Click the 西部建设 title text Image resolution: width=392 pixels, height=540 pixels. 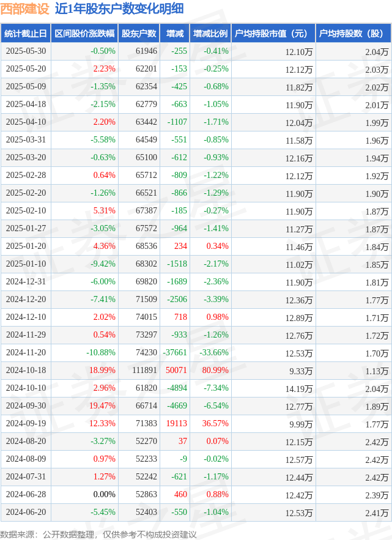click(x=25, y=9)
